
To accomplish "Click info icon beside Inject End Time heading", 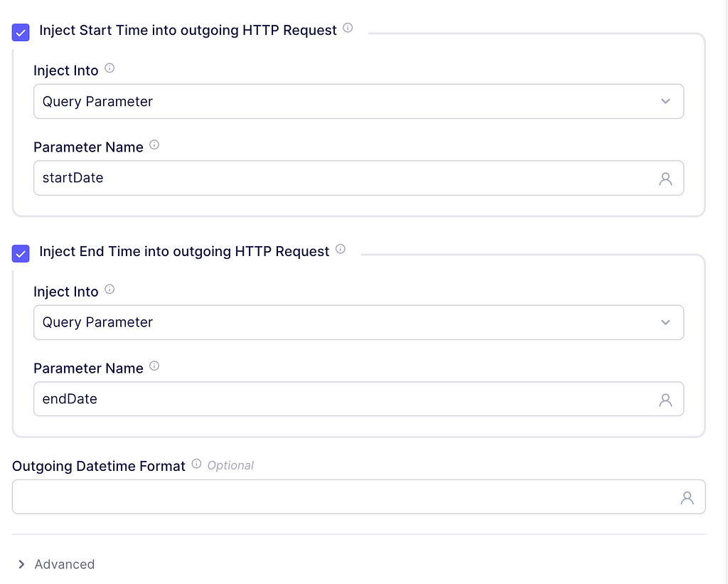I will (341, 249).
